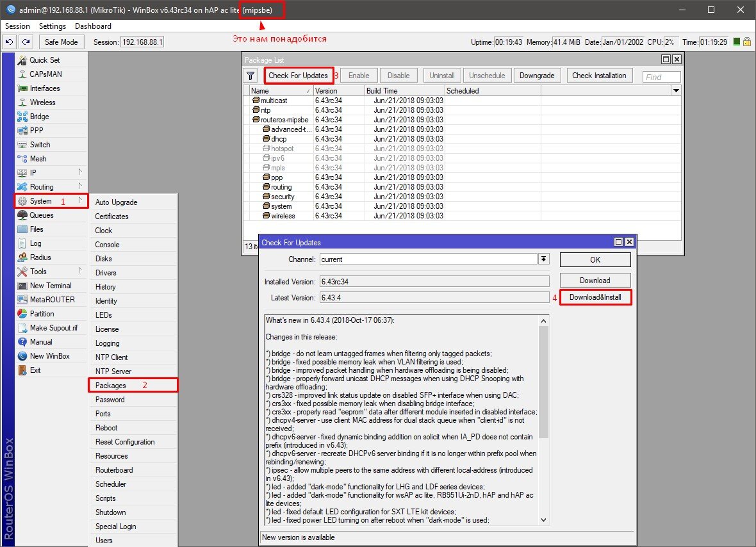Open the Dashboard menu
The image size is (756, 547).
tap(93, 26)
